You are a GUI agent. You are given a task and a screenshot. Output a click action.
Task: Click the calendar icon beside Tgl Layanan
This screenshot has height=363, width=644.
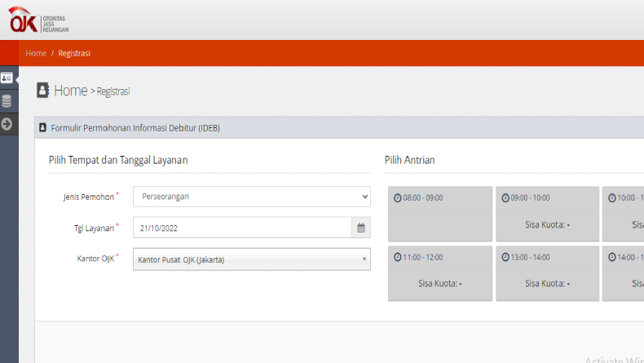tap(361, 228)
